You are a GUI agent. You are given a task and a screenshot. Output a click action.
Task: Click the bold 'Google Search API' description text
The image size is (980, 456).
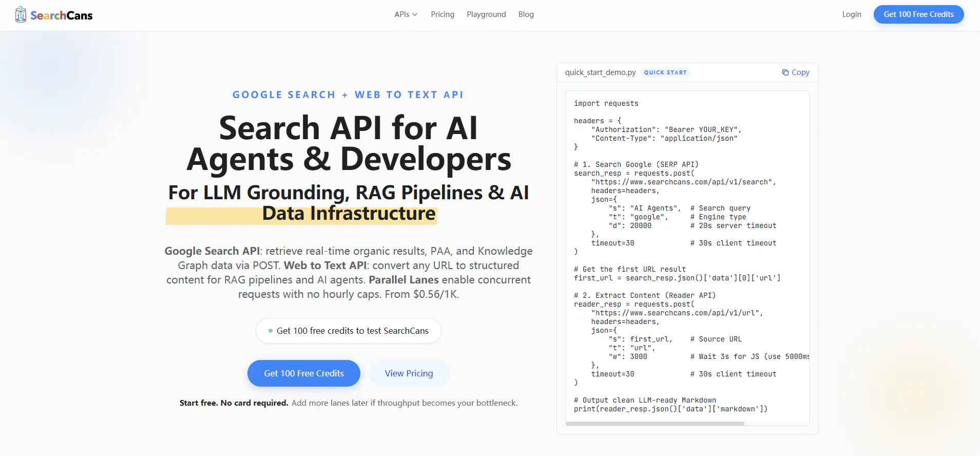[212, 251]
